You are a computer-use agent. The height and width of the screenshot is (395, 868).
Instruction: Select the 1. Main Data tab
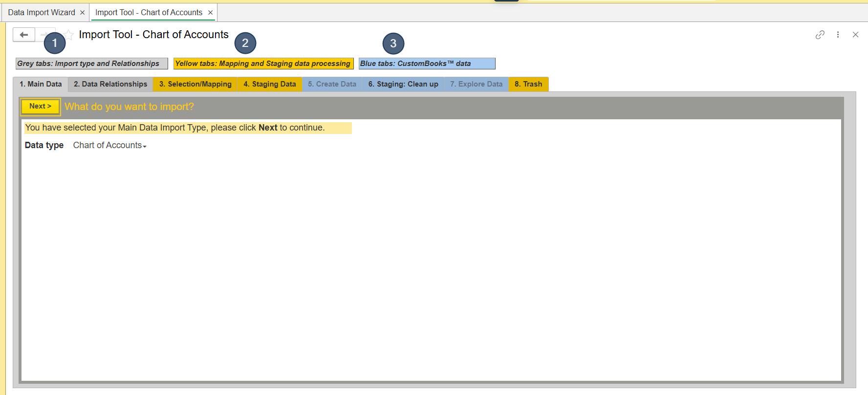41,84
